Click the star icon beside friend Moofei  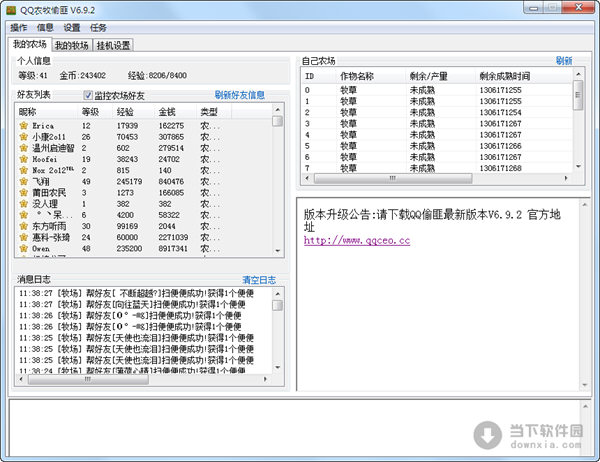pos(24,159)
